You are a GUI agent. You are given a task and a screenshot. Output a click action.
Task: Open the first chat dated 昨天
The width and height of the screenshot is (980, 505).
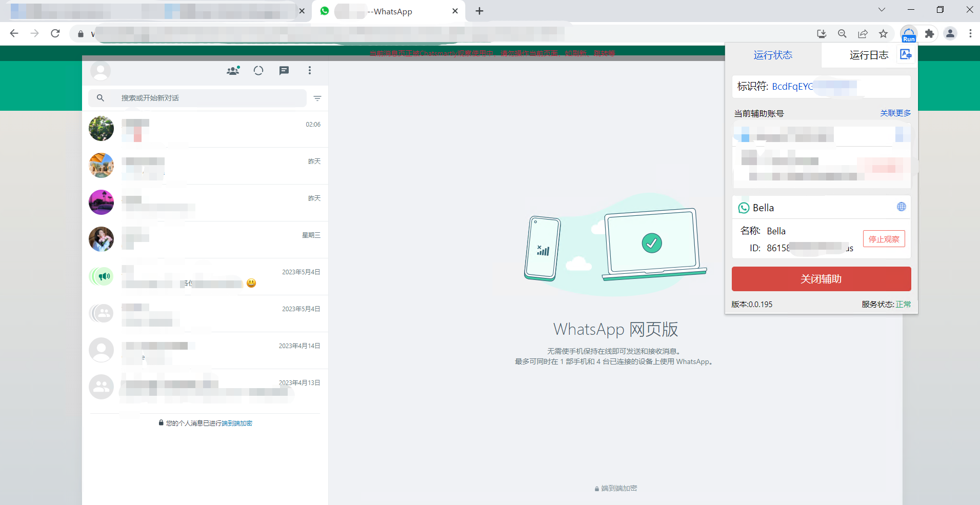click(205, 166)
